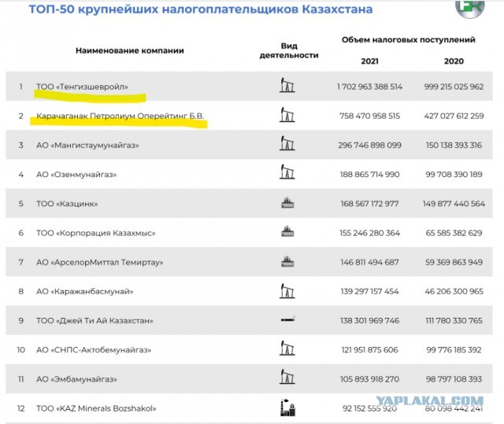Image resolution: width=504 pixels, height=424 pixels.
Task: Click the oil pump icon in the СНПС-Актобемунайгаз row
Action: [287, 348]
